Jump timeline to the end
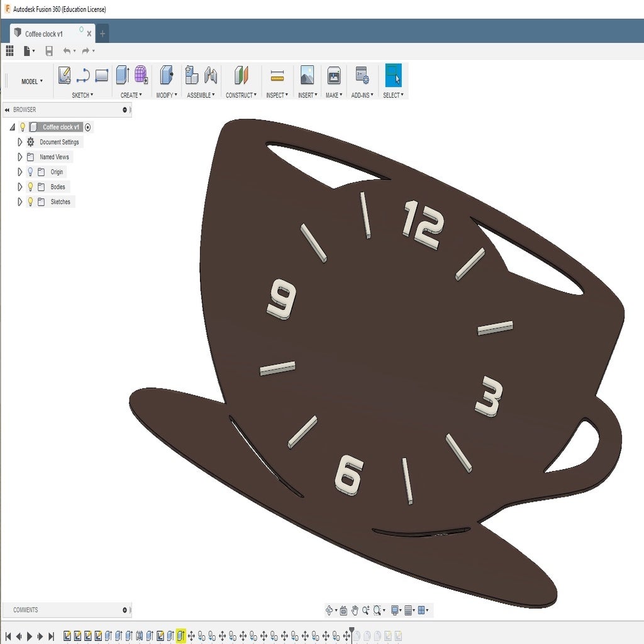 [52, 636]
